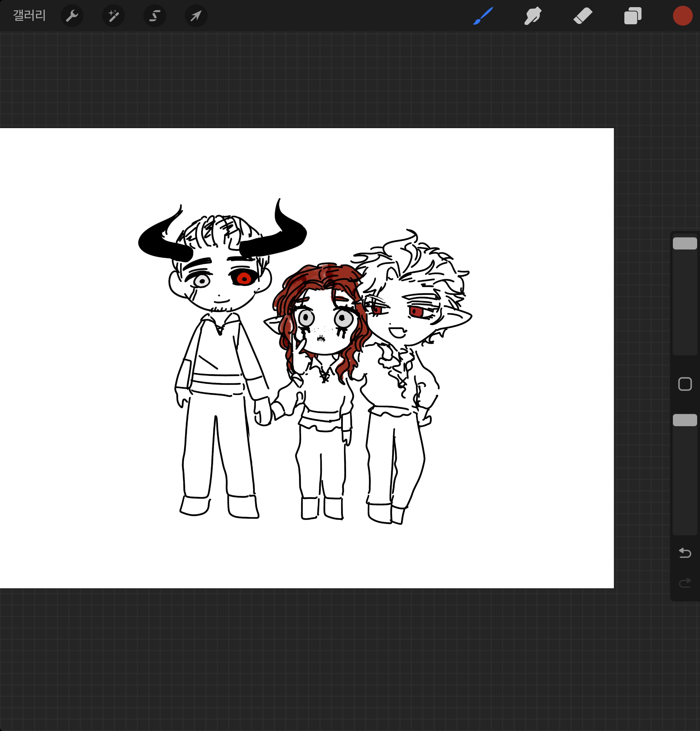Viewport: 700px width, 731px height.
Task: Open the red active color swatch
Action: [x=683, y=16]
